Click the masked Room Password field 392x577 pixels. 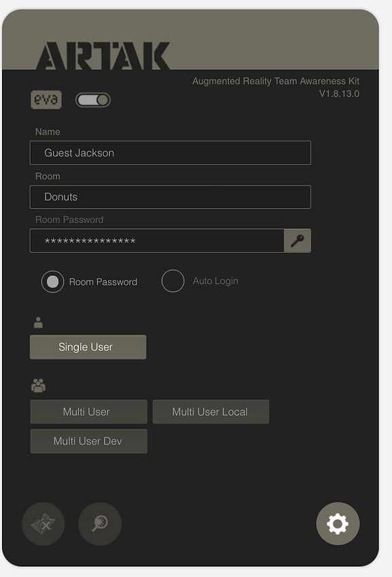[x=157, y=241]
